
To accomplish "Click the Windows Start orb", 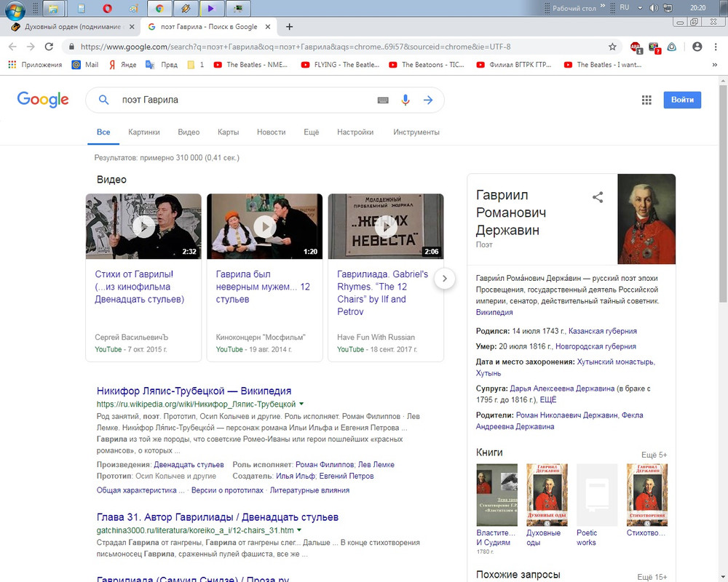I will (15, 9).
